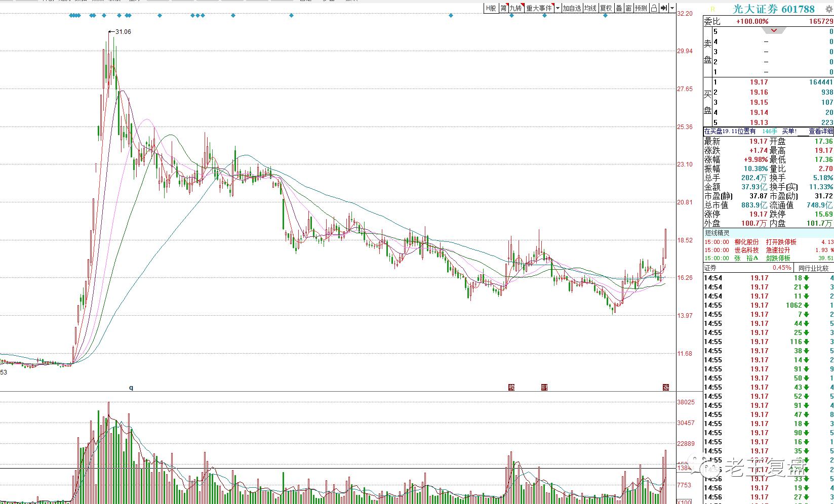834x504 pixels.
Task: Click the X100 volume scale label
Action: point(684,501)
